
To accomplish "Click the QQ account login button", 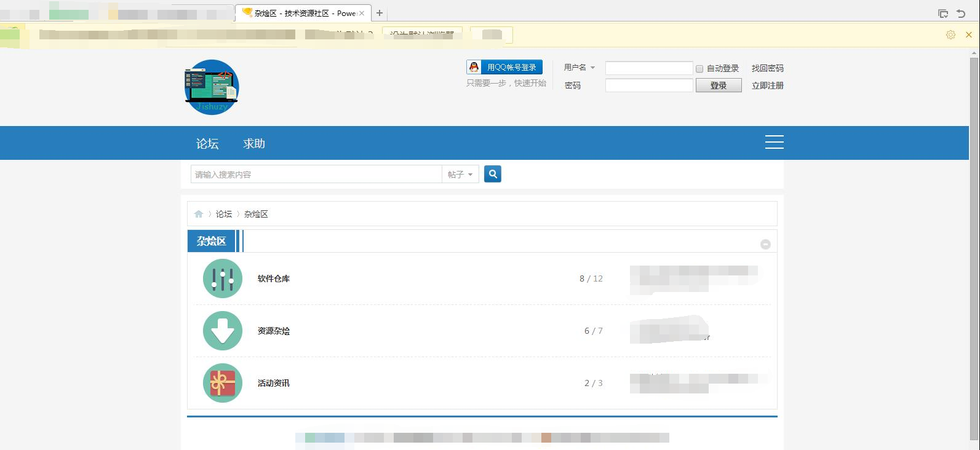I will click(504, 67).
